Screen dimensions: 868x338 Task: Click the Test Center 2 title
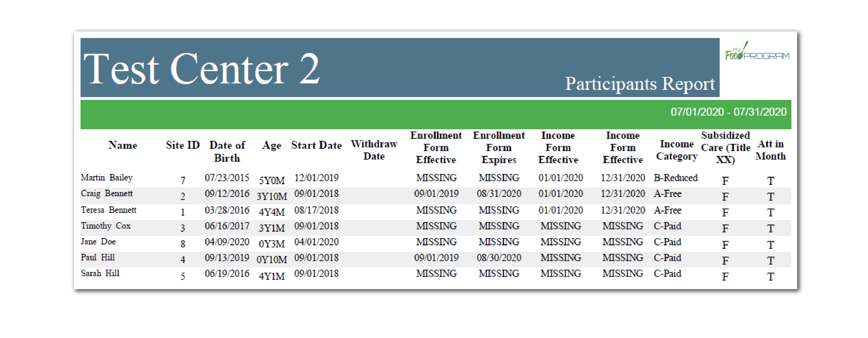(201, 69)
